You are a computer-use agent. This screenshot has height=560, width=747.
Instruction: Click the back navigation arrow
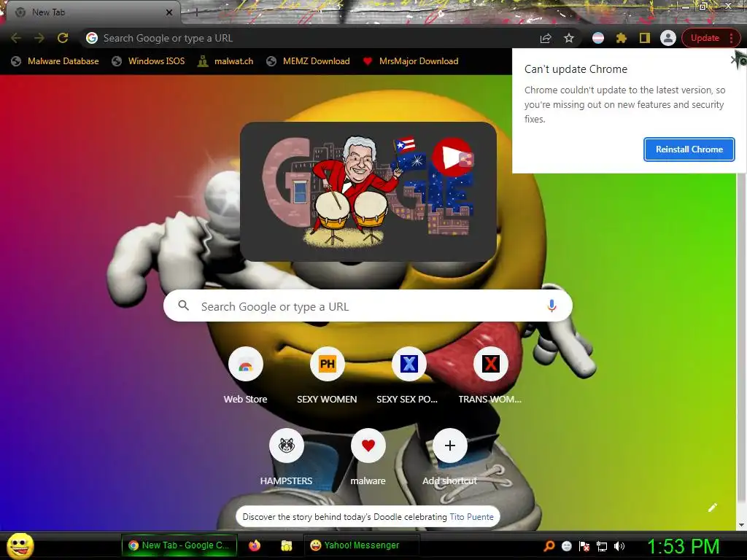[16, 38]
